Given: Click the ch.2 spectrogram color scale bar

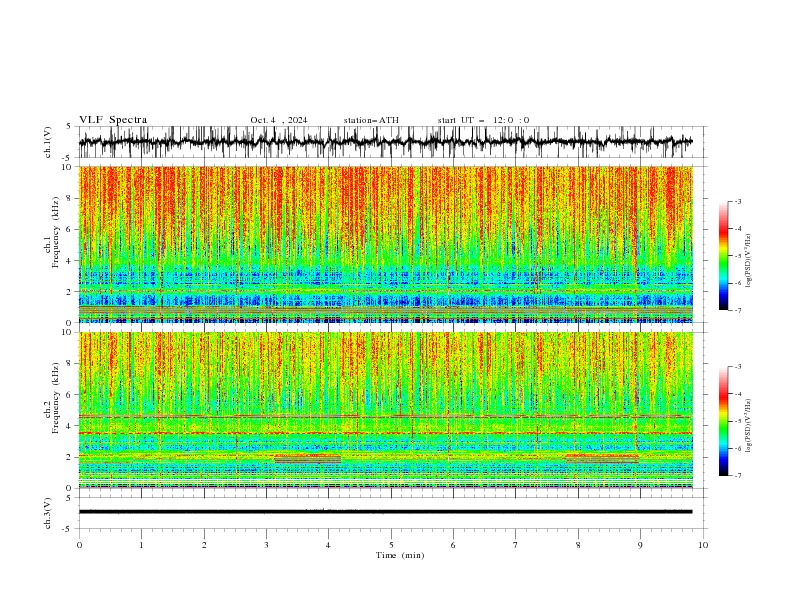Looking at the screenshot, I should coord(723,421).
